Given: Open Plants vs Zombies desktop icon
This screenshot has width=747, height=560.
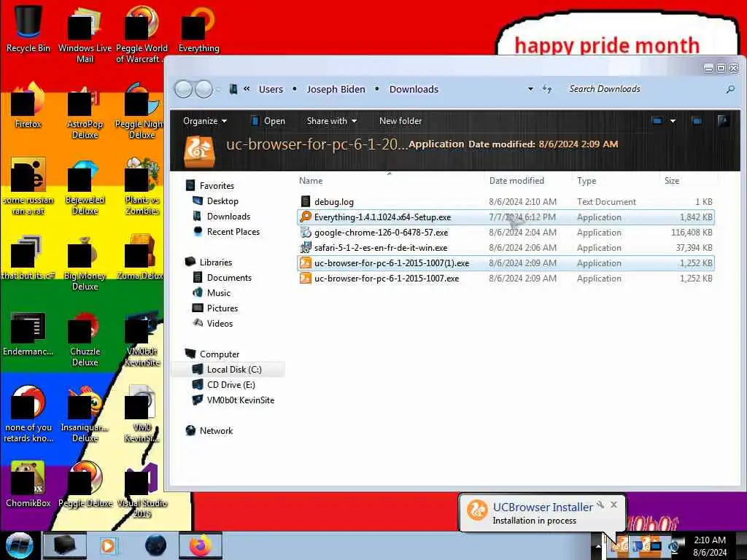Looking at the screenshot, I should (x=142, y=186).
